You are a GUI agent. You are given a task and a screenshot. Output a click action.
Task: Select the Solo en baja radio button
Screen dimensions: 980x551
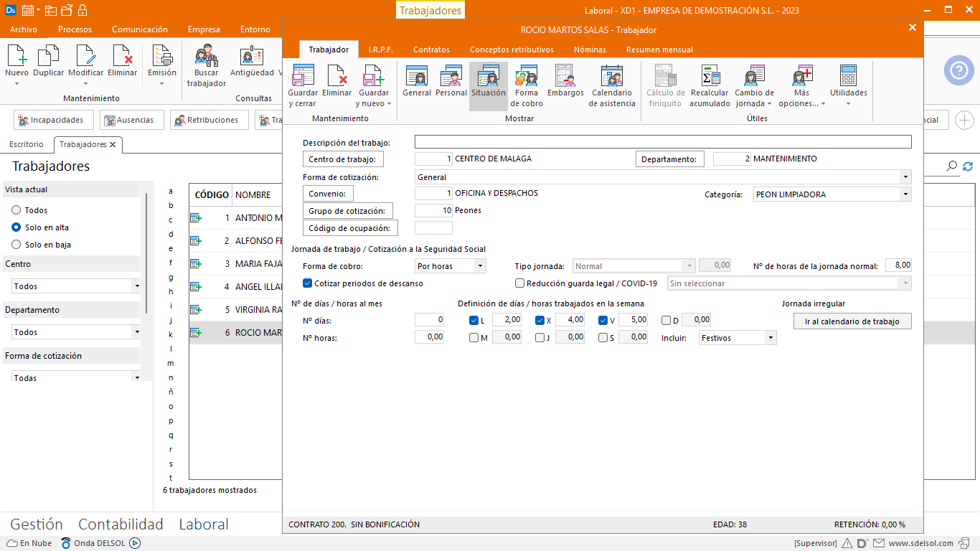(16, 245)
